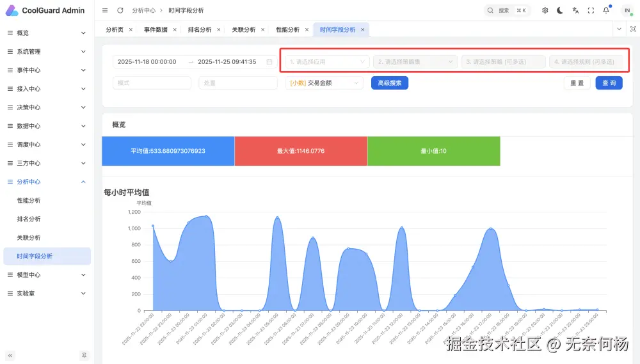Open the settings gear icon

(x=545, y=10)
